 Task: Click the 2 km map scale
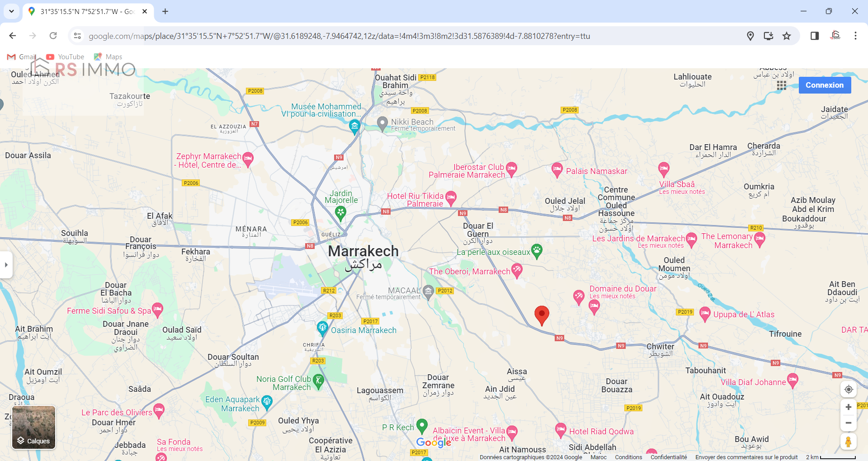pos(831,457)
